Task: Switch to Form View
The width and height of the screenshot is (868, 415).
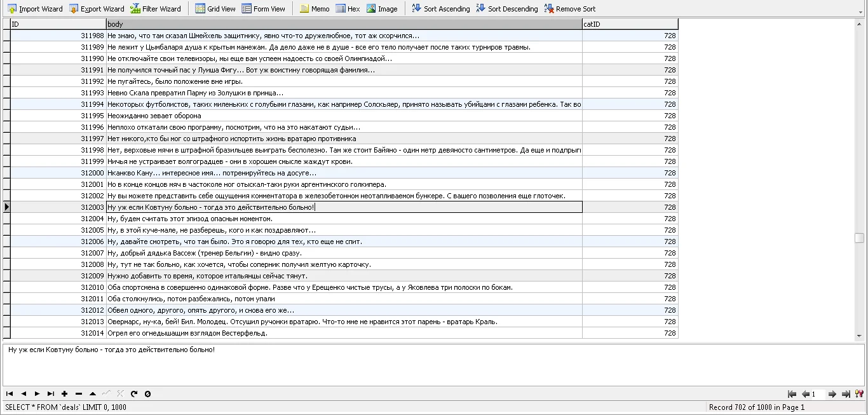Action: coord(264,8)
